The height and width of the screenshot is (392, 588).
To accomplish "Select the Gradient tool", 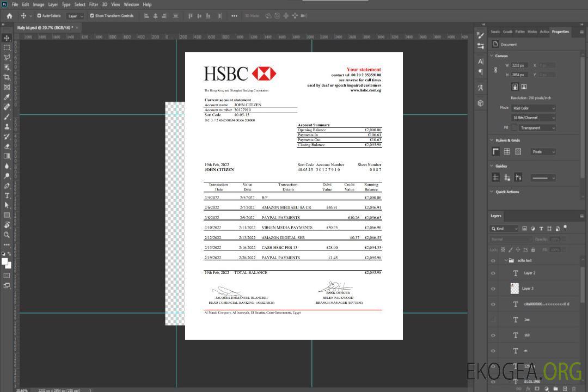I will (x=7, y=156).
